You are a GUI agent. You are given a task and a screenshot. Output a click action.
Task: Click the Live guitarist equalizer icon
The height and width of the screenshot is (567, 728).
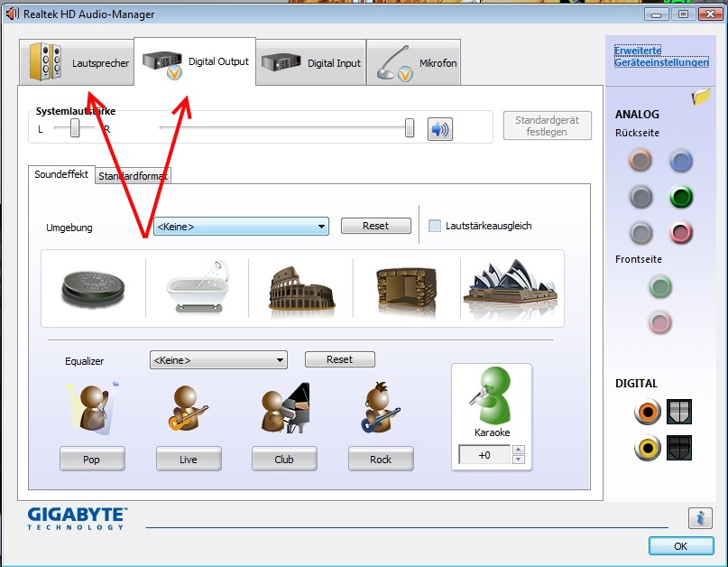[x=188, y=407]
